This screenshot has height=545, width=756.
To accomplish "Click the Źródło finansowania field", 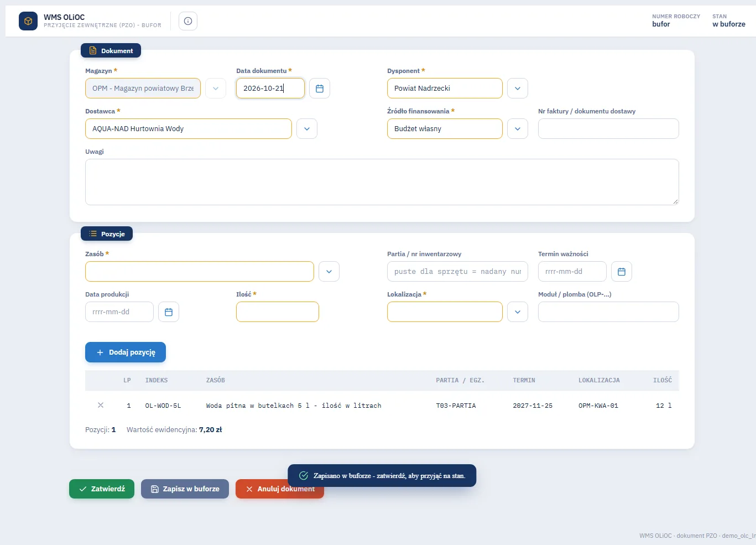I will 445,129.
